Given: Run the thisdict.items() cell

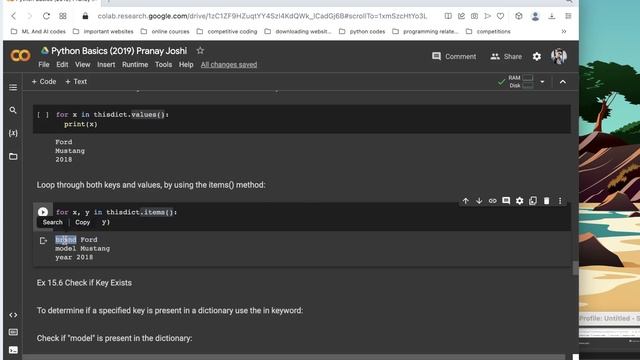Looking at the screenshot, I should [x=43, y=212].
